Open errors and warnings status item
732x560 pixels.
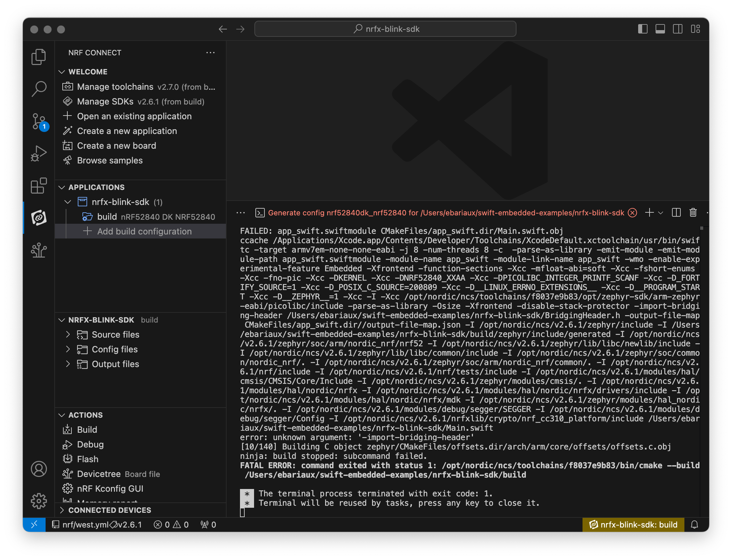point(171,524)
